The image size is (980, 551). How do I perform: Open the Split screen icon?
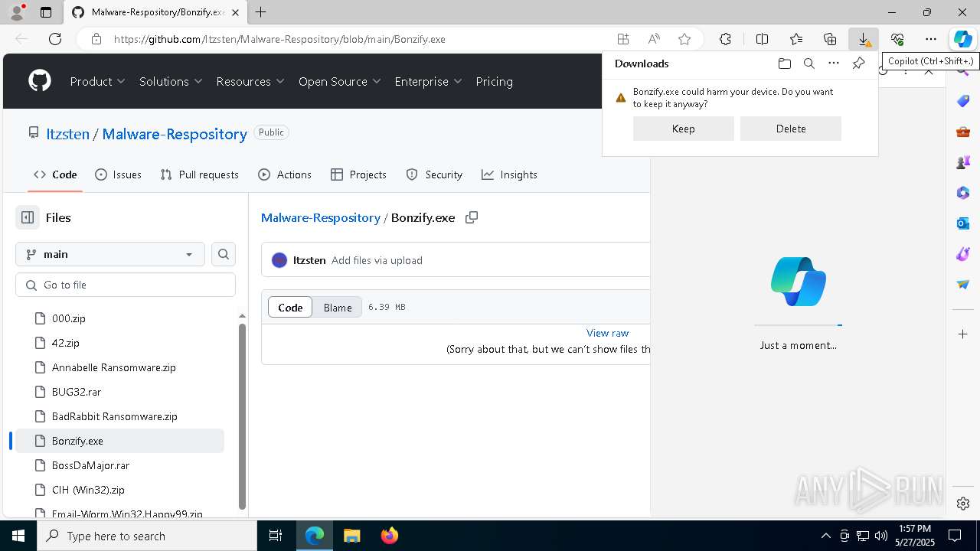762,39
